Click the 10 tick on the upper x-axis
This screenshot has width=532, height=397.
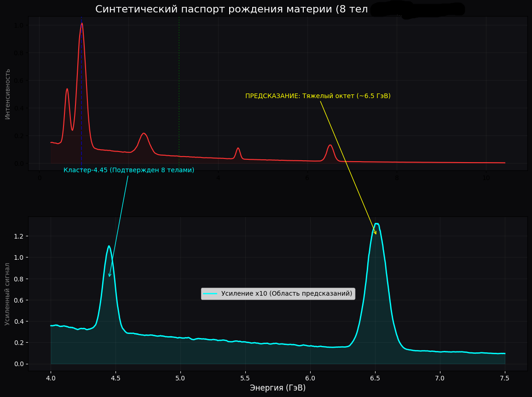point(486,178)
